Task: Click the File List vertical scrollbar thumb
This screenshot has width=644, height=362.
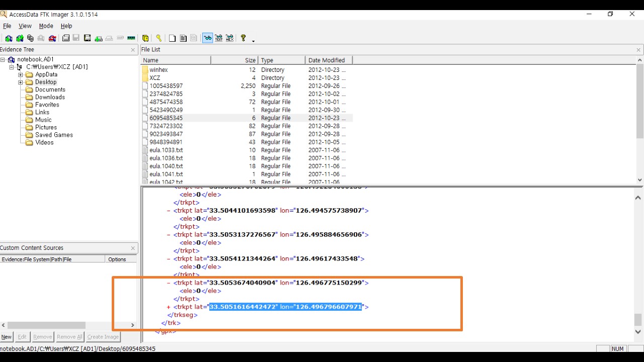Action: pos(640,100)
